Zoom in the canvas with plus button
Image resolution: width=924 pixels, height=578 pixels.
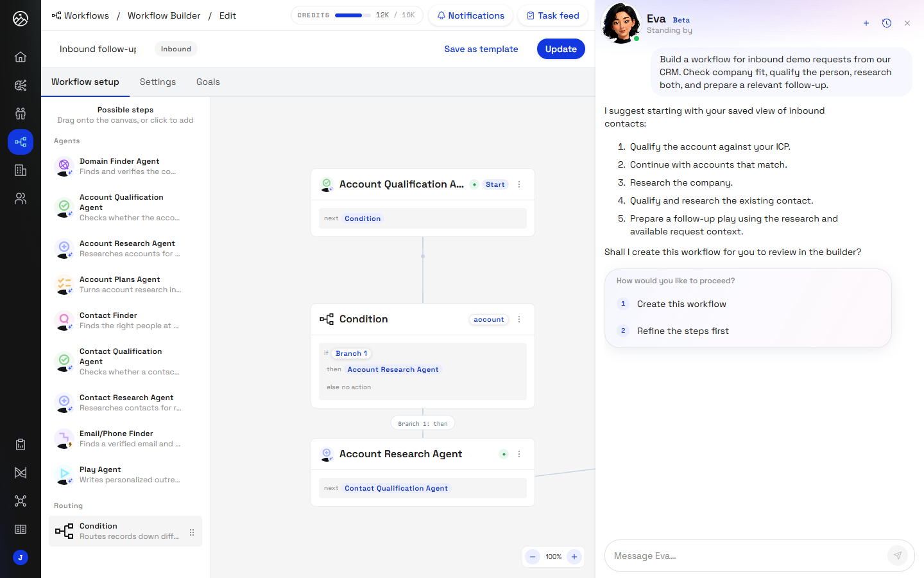574,557
